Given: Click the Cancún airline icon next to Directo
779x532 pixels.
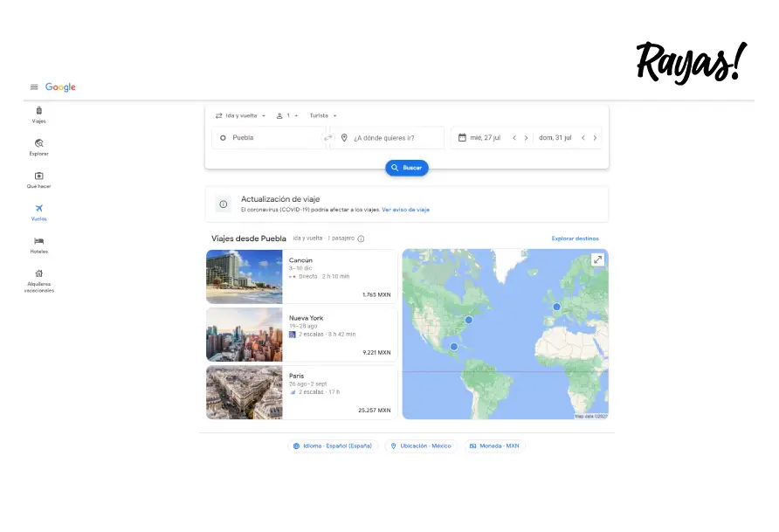Looking at the screenshot, I should [x=293, y=277].
